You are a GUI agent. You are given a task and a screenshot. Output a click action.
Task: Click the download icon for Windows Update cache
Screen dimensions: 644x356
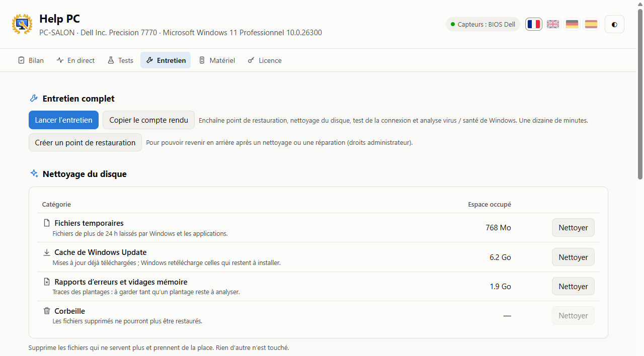point(47,252)
